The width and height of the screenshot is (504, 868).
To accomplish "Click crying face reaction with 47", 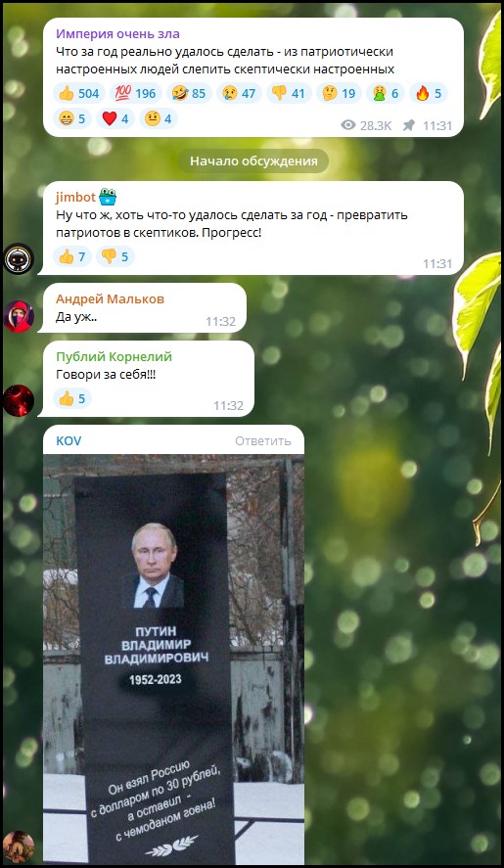I will click(239, 93).
